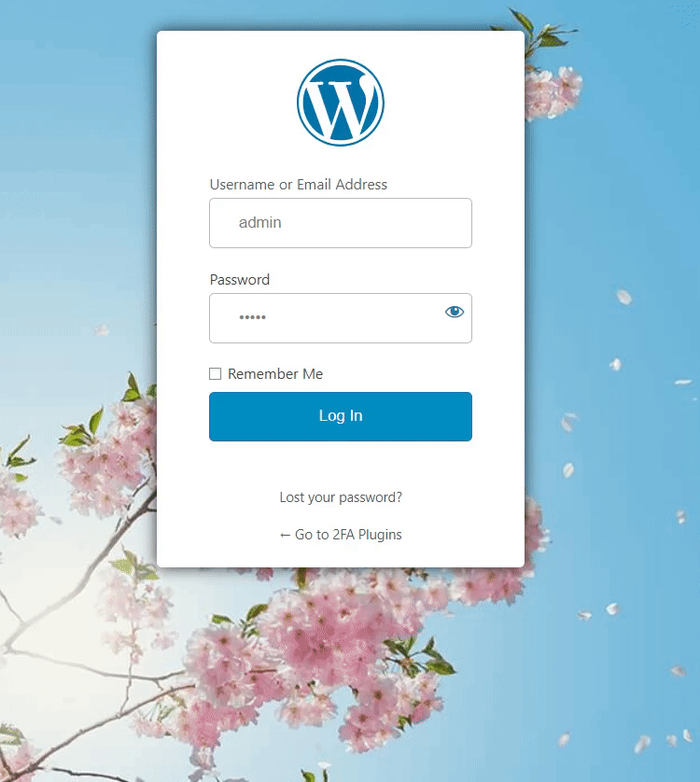This screenshot has height=782, width=700.
Task: Click the Password label above the field
Action: tap(240, 279)
